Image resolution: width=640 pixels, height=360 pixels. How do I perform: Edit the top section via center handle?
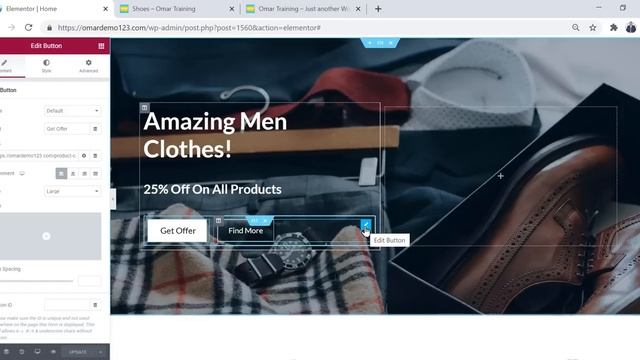pos(380,42)
